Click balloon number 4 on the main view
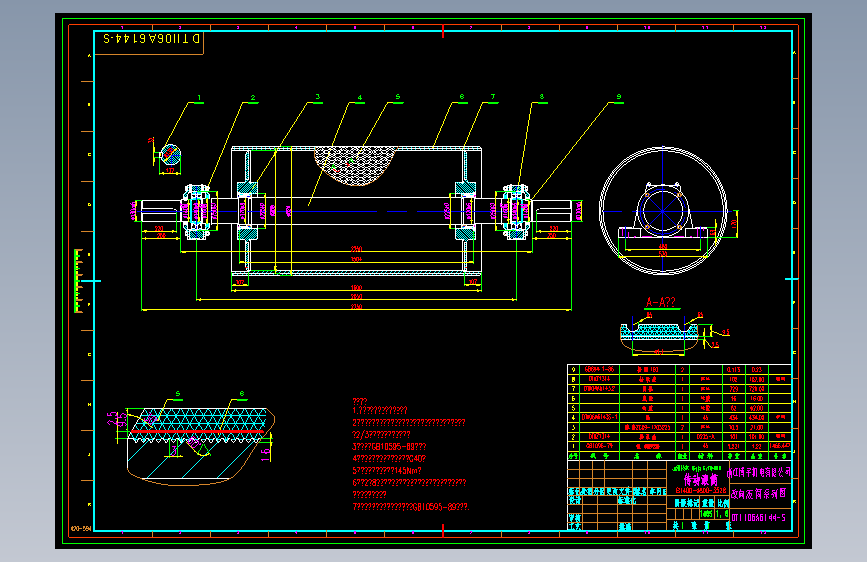 [359, 98]
